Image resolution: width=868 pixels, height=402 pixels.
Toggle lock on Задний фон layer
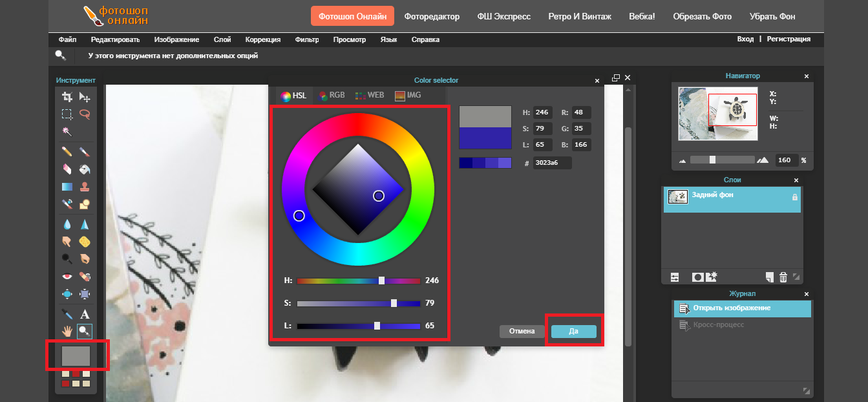click(794, 197)
